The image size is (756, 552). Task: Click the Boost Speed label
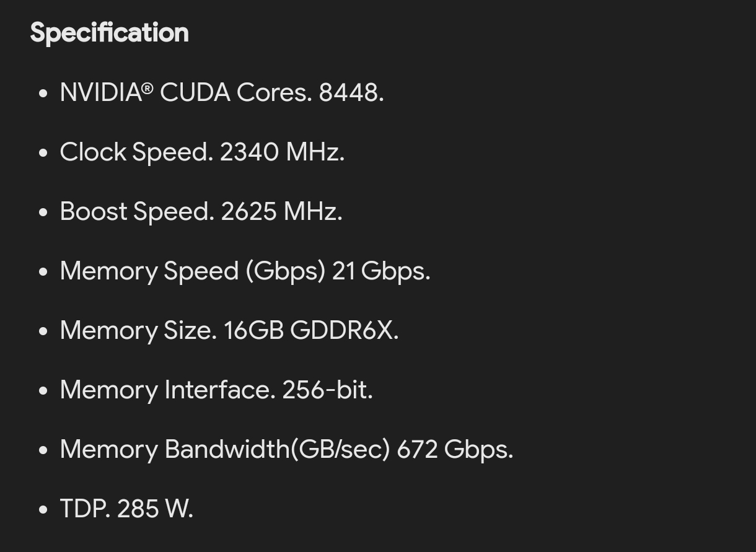[136, 212]
